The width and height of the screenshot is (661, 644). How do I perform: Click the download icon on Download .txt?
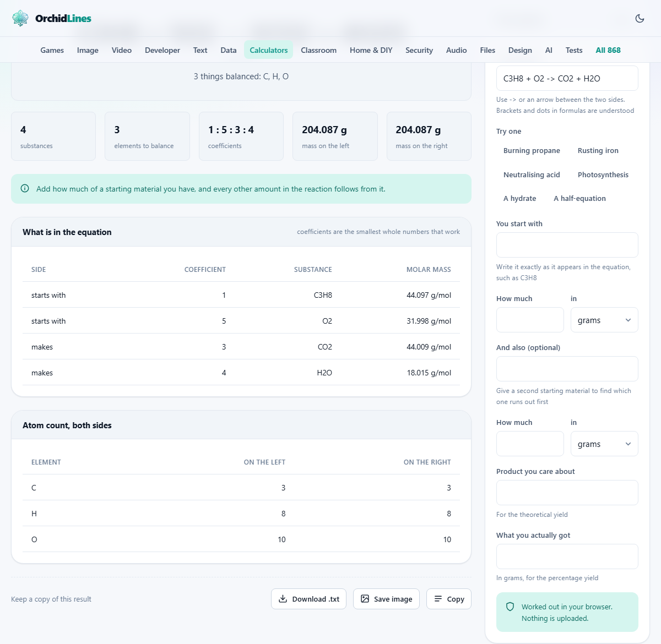point(283,599)
